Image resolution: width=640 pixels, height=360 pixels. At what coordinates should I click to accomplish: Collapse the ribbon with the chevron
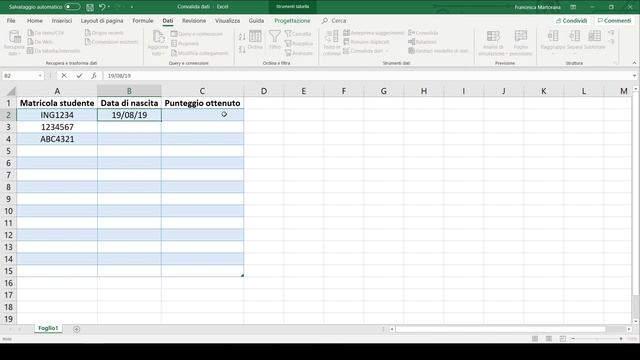[x=634, y=63]
